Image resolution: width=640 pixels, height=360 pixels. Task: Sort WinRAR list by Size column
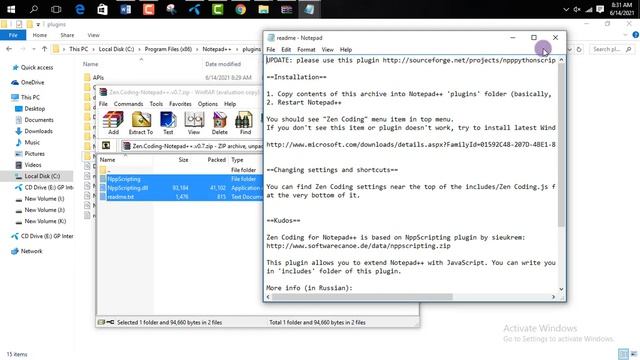coord(183,160)
